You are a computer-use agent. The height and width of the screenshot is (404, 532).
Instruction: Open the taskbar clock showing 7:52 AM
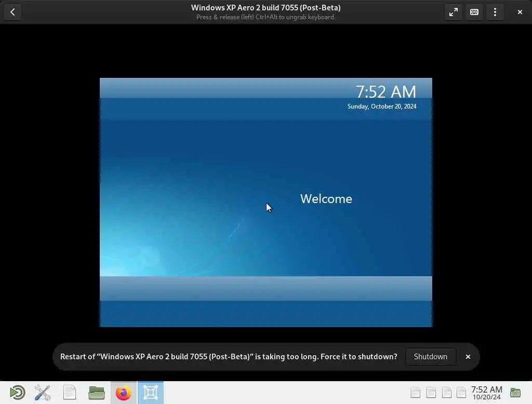click(x=486, y=393)
